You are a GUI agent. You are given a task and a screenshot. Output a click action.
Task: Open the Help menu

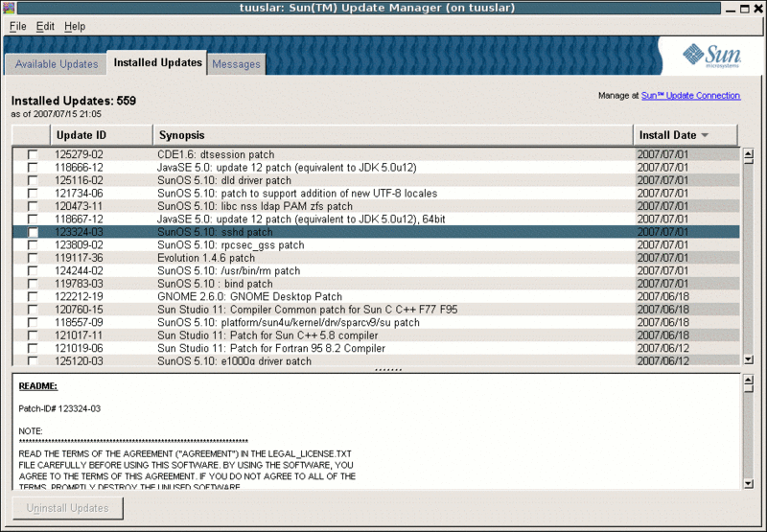point(75,27)
